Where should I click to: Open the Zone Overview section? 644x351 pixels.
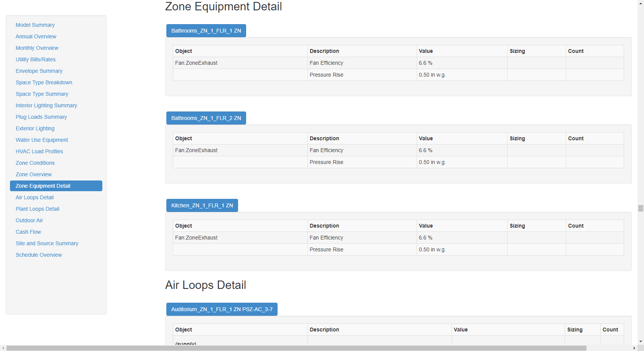click(33, 174)
